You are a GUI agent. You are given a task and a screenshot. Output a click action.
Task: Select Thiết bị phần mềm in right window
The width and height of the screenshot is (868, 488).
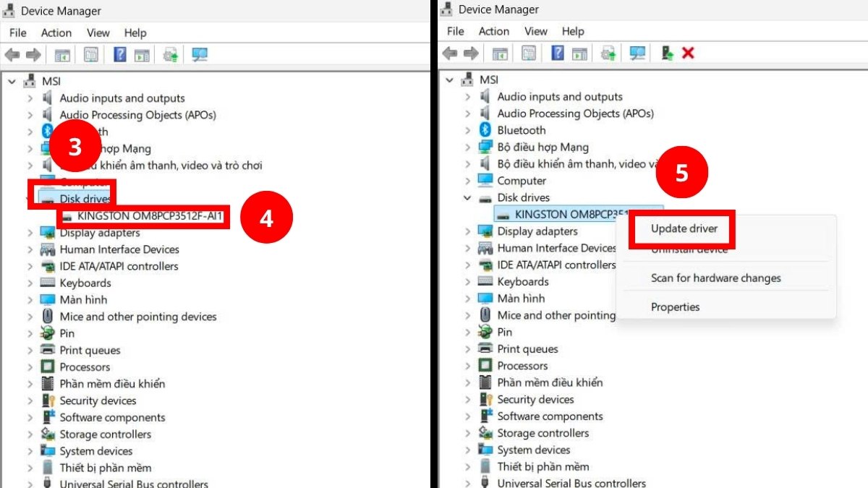(x=543, y=466)
